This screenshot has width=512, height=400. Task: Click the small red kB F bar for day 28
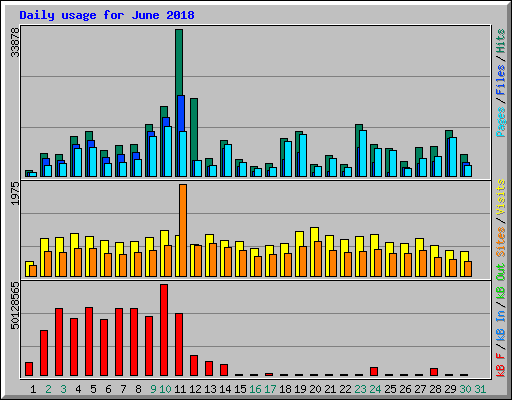point(434,372)
